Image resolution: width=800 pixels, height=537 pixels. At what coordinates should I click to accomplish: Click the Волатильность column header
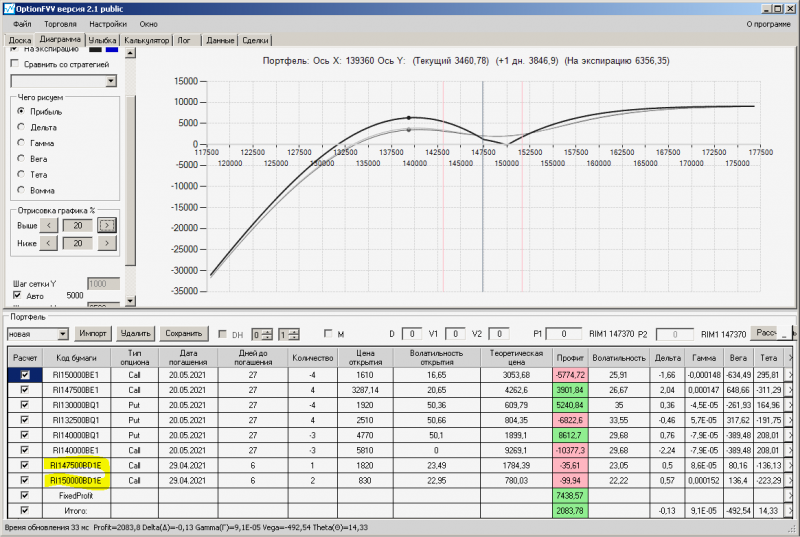click(x=619, y=358)
